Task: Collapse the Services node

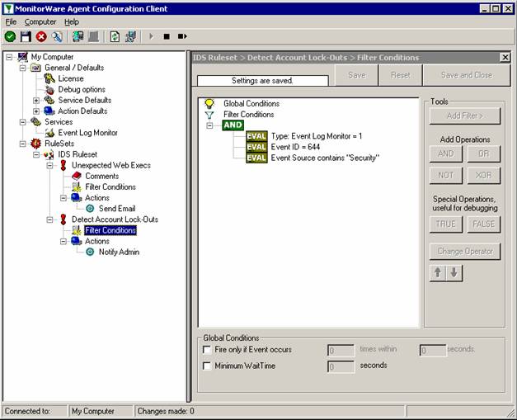Action: coord(23,122)
